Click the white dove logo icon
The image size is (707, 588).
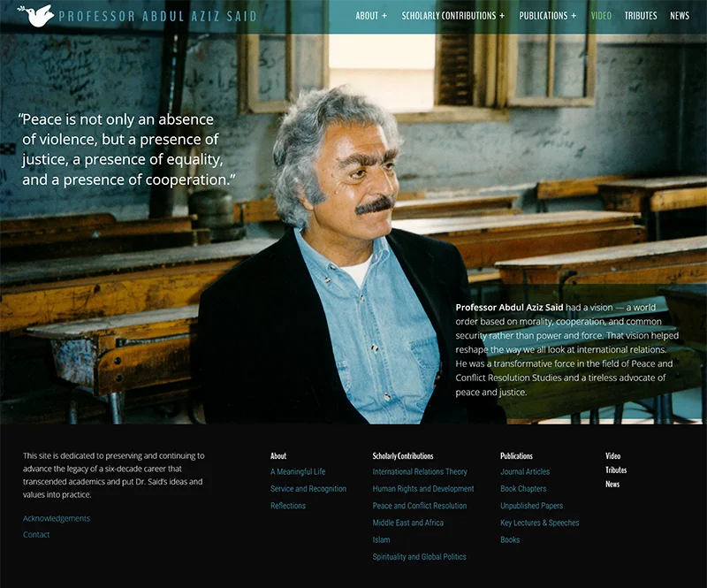[35, 16]
